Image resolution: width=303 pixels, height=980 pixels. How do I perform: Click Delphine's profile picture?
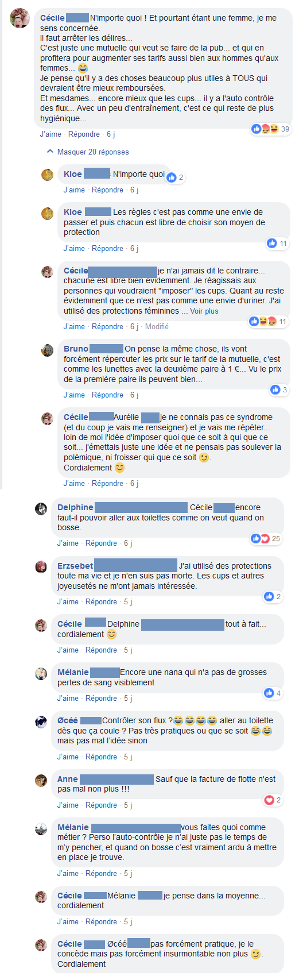[41, 509]
